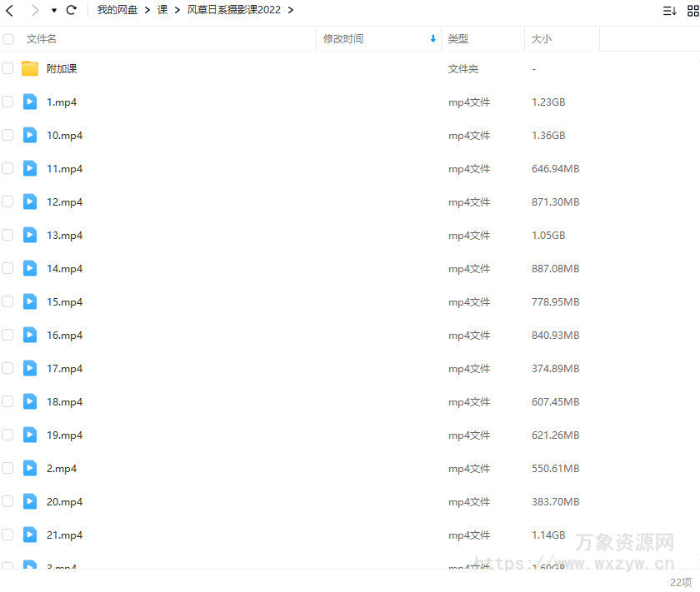Open the 我的网盘 breadcrumb entry
This screenshot has height=592, width=700.
coord(117,10)
